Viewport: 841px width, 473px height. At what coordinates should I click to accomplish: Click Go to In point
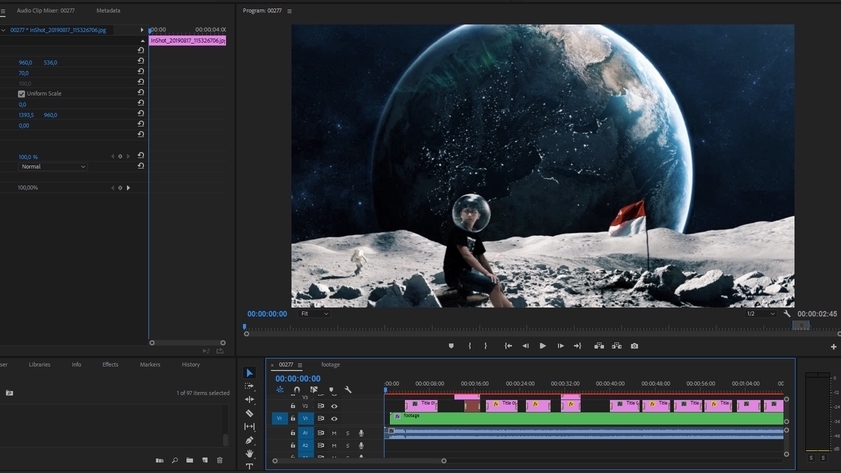pyautogui.click(x=508, y=346)
